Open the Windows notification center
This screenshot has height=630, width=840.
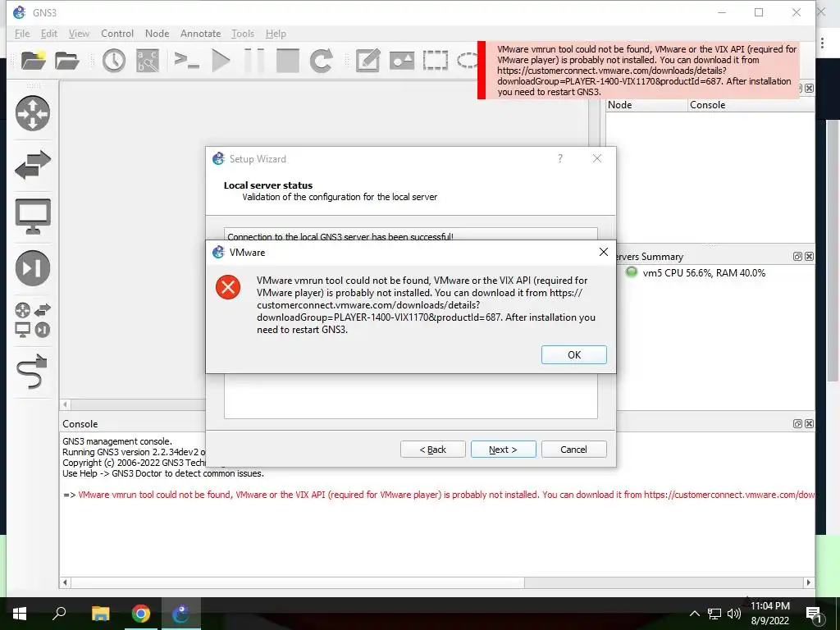814,614
